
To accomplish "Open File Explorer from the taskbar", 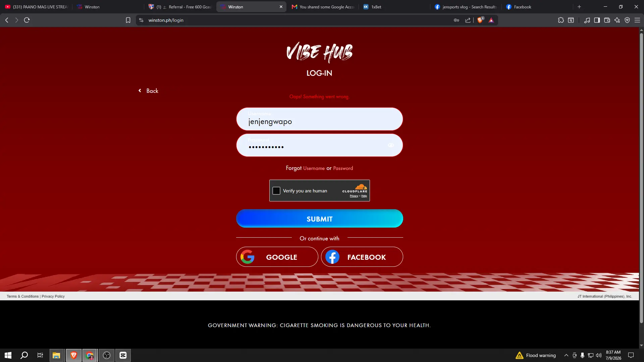I will click(56, 355).
